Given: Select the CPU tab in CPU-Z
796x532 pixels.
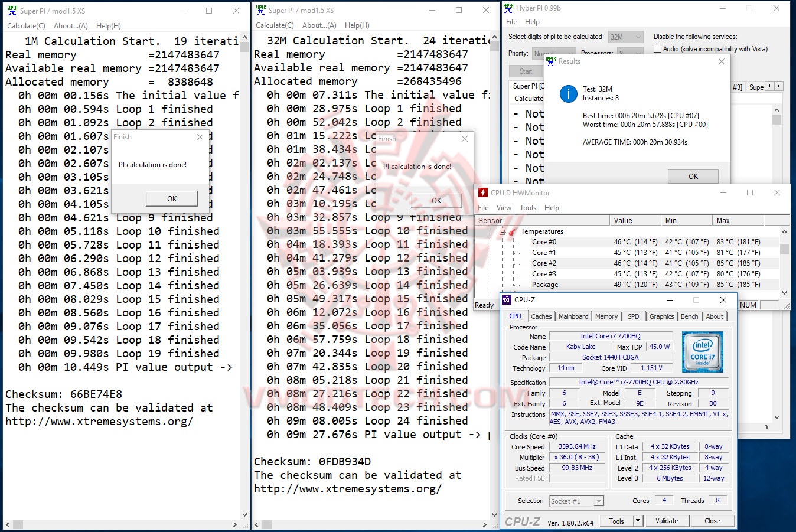Looking at the screenshot, I should 516,316.
